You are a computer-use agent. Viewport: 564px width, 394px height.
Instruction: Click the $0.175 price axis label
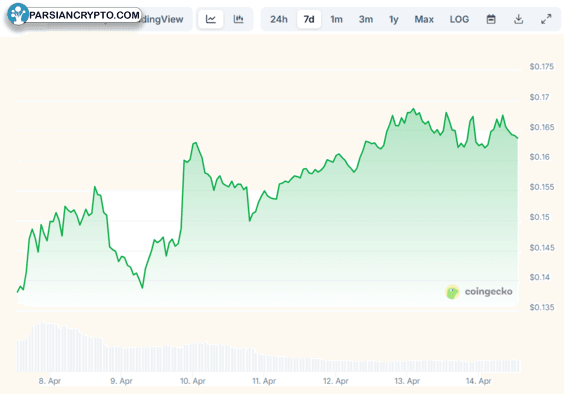pos(542,67)
